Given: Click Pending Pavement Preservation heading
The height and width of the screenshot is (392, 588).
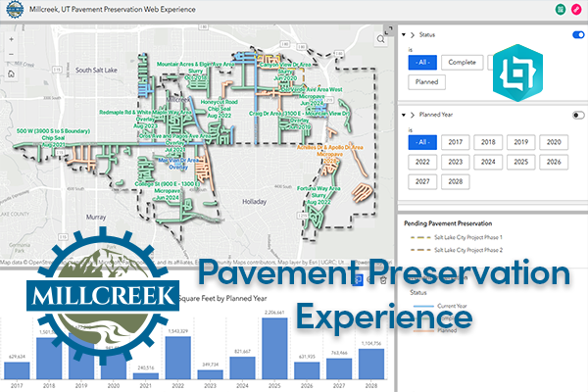Looking at the screenshot, I should pyautogui.click(x=448, y=223).
